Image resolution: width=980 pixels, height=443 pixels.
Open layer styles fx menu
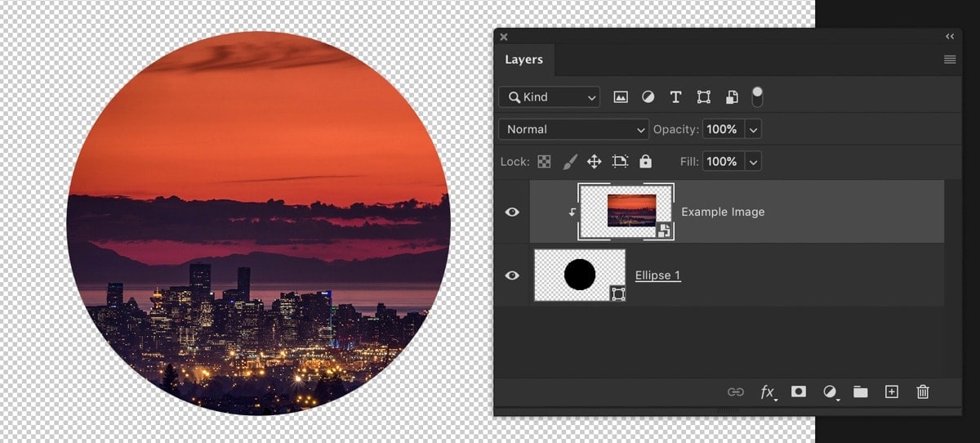768,392
